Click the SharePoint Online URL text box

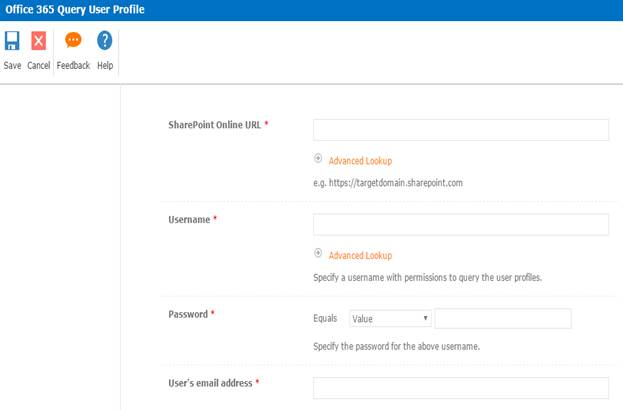[461, 130]
